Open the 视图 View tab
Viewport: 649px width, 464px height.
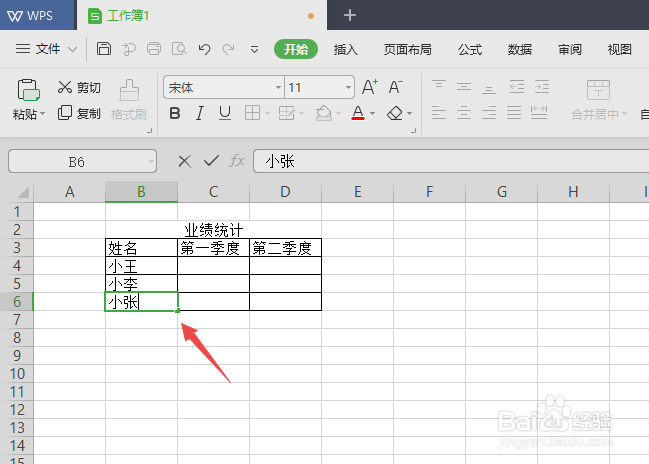coord(620,50)
